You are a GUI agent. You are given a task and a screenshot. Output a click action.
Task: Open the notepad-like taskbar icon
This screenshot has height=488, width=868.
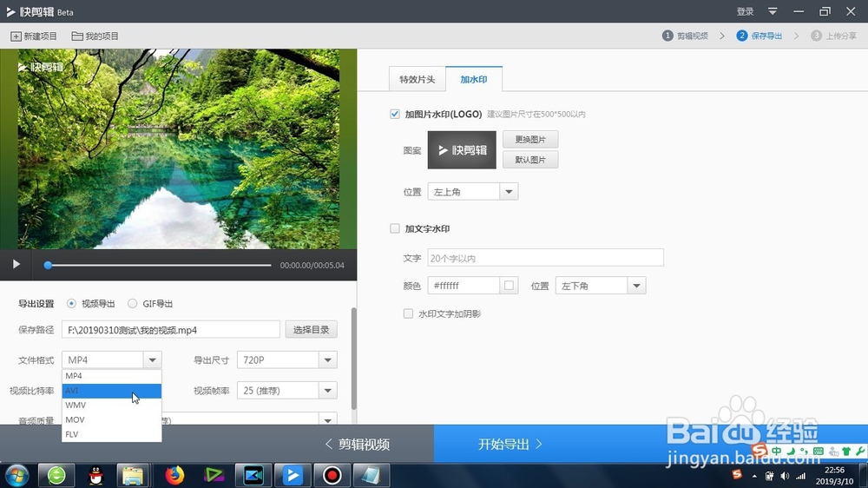tap(372, 475)
